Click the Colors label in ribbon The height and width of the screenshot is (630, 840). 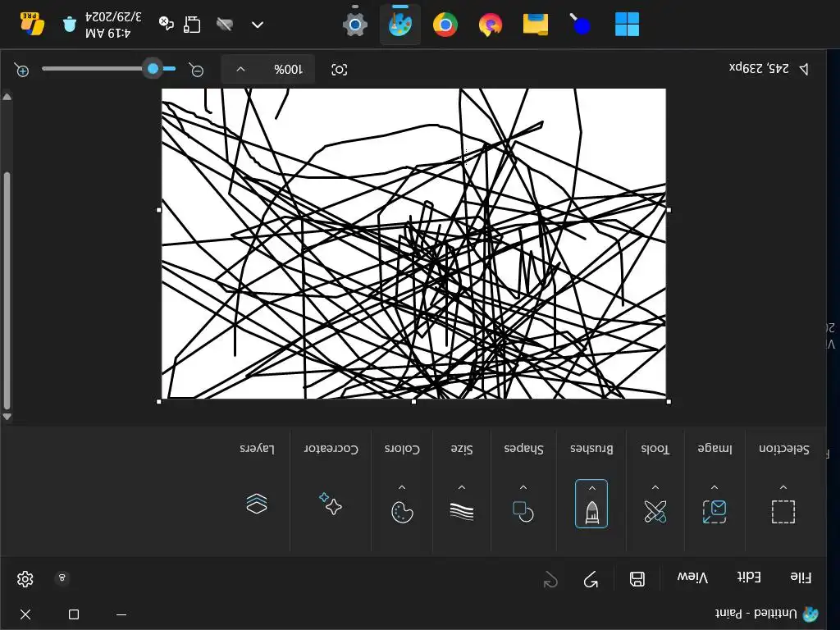coord(402,449)
